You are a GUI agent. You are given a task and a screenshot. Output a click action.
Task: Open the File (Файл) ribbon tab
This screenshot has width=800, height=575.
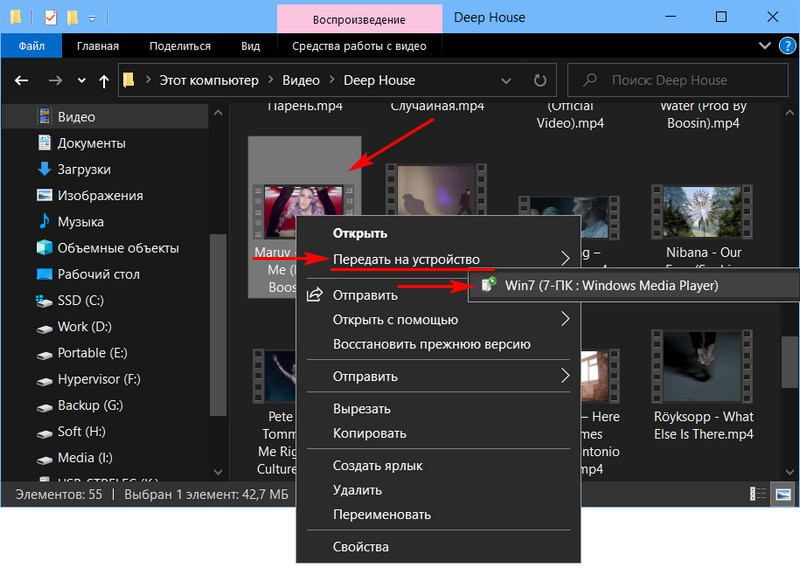(31, 46)
